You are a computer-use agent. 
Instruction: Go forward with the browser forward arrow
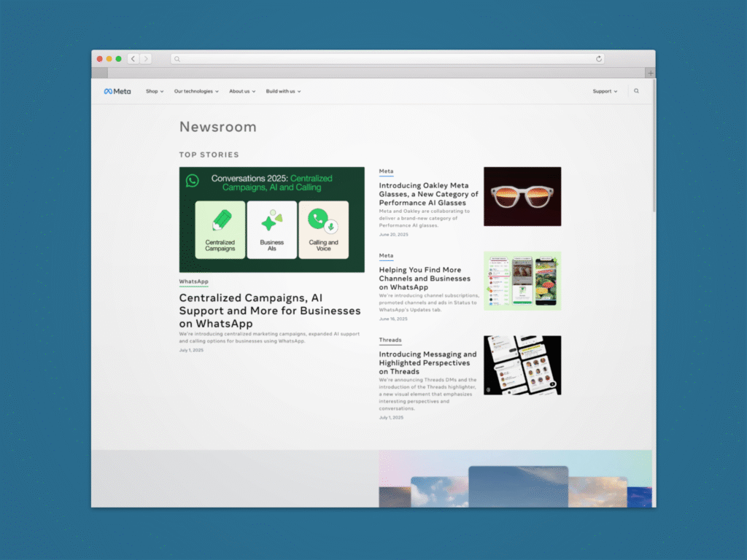click(x=146, y=58)
